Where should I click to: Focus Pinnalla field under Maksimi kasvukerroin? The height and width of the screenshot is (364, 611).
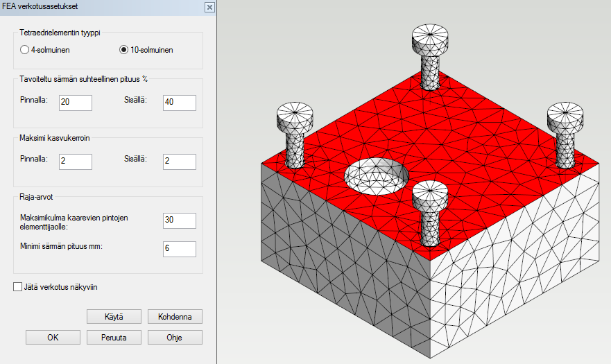point(76,162)
